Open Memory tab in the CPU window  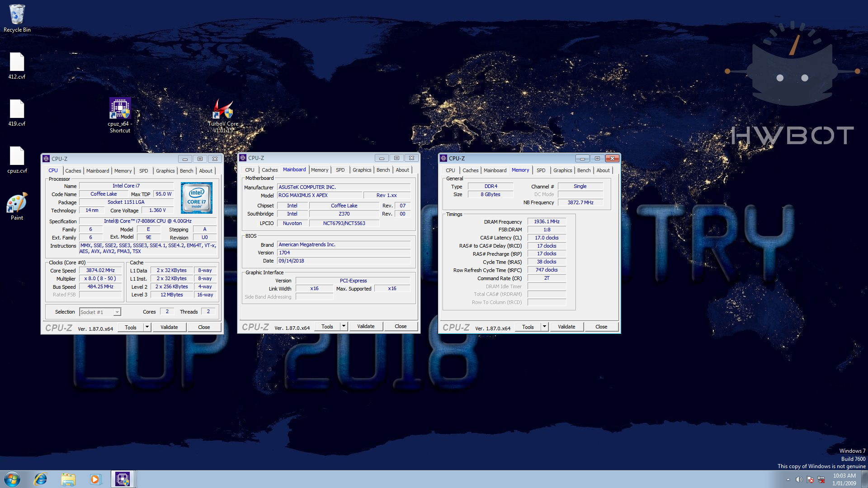(x=123, y=171)
